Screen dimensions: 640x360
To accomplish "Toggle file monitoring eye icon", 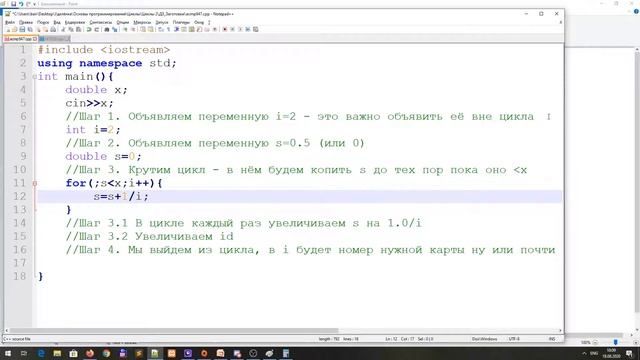I will point(215,29).
